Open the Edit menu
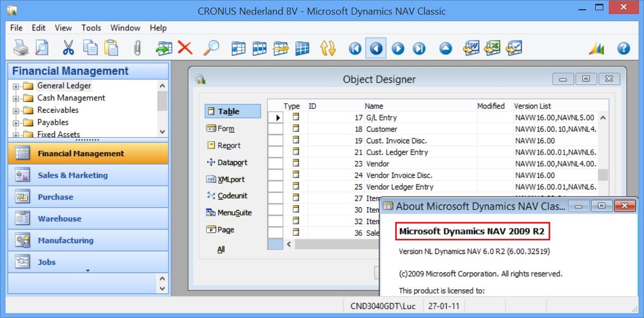The image size is (644, 318). (38, 28)
